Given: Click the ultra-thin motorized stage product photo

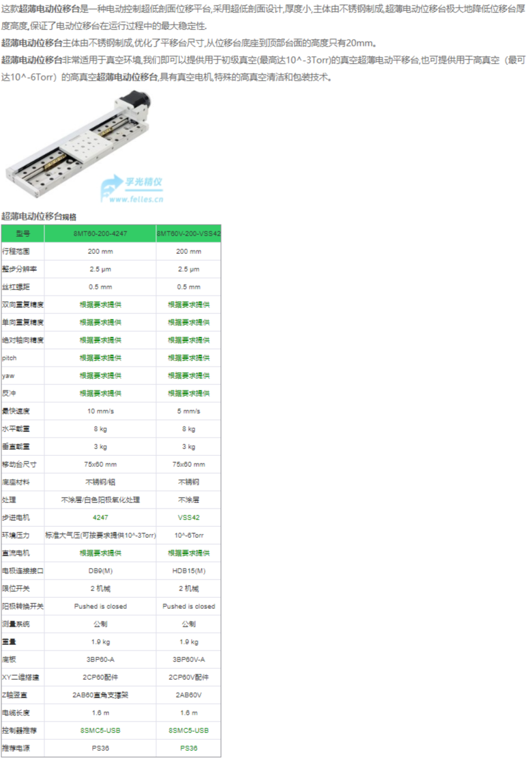Looking at the screenshot, I should point(85,146).
